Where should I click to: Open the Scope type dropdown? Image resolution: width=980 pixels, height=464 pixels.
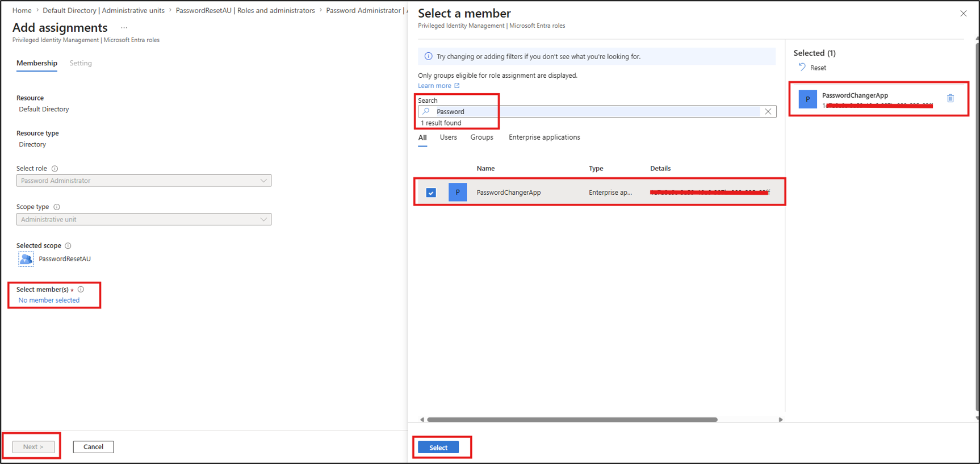(144, 219)
